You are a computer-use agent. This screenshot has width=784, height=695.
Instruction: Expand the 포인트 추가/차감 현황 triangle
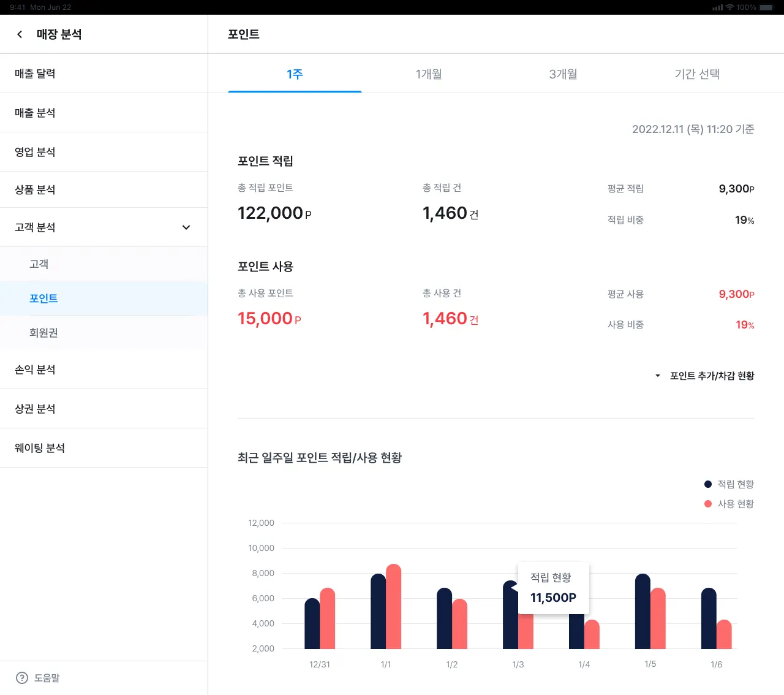[x=658, y=376]
